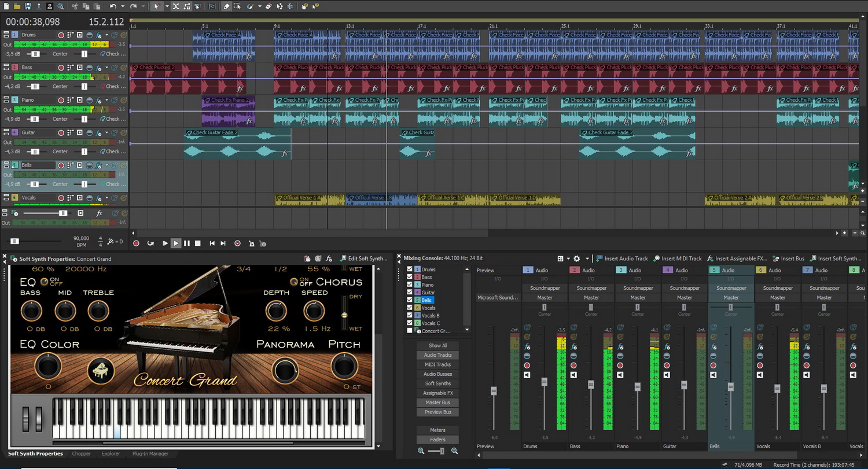Switch to the Chopper tab
The width and height of the screenshot is (868, 469).
point(81,453)
